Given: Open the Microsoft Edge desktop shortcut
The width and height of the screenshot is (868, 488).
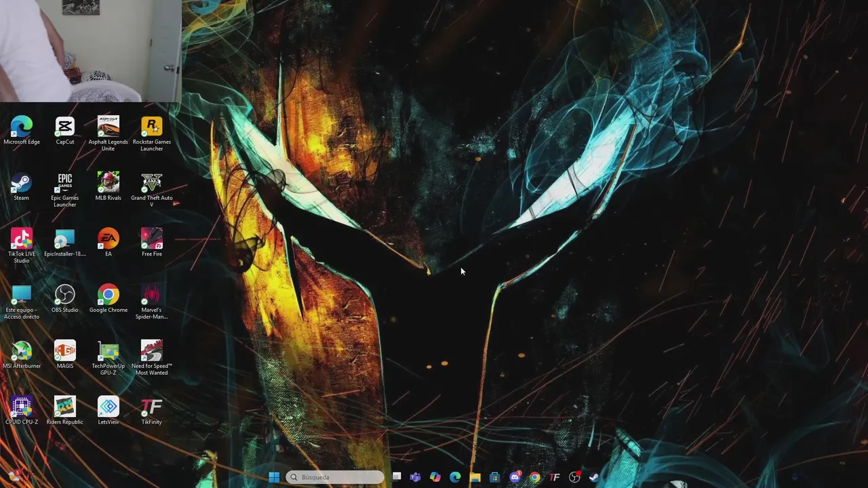Looking at the screenshot, I should point(22,130).
